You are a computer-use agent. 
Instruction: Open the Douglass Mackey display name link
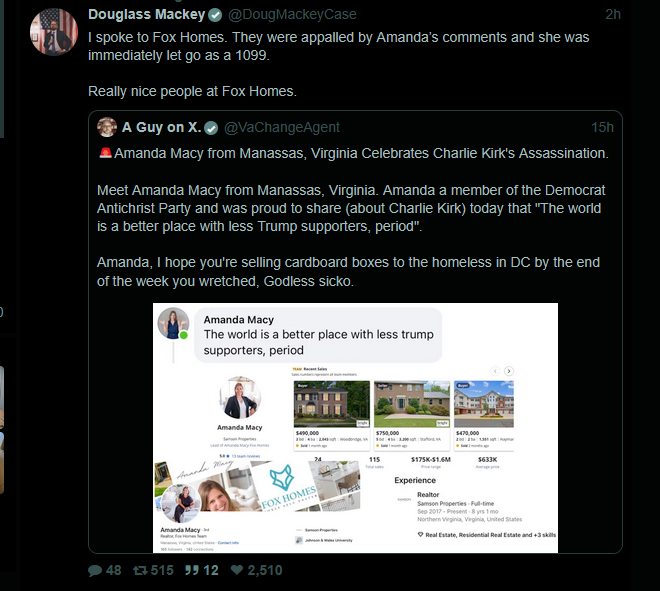pos(146,15)
